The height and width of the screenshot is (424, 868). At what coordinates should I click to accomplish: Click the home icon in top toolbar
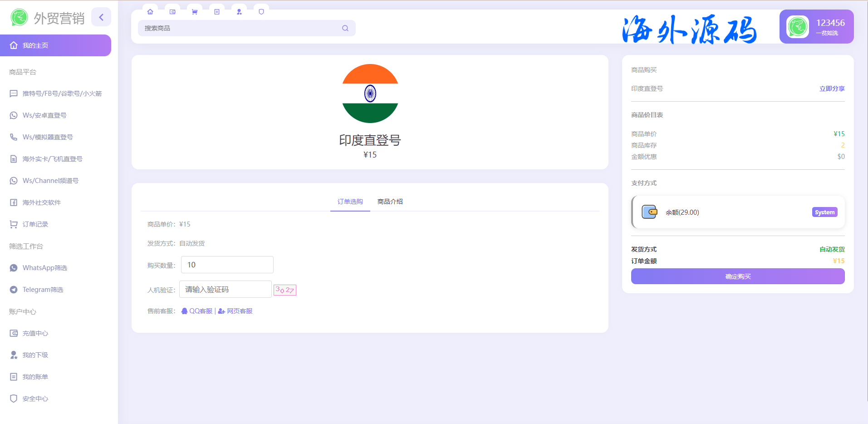point(150,12)
